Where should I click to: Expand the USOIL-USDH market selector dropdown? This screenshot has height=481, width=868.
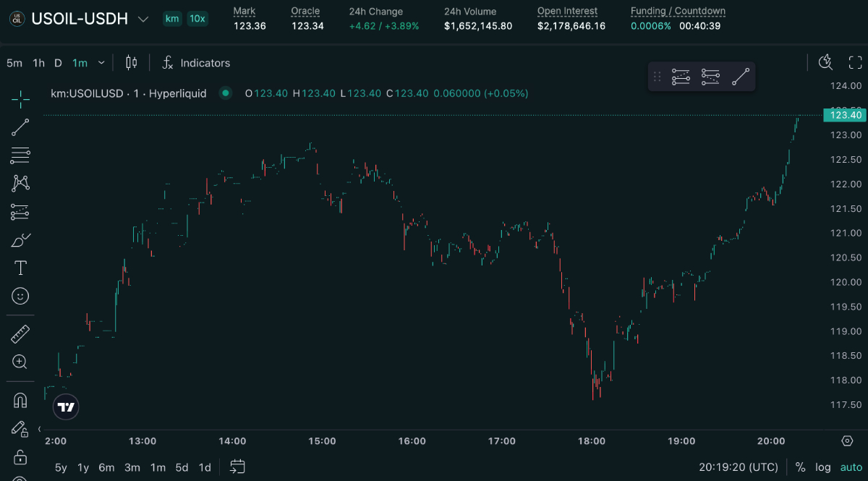(143, 20)
